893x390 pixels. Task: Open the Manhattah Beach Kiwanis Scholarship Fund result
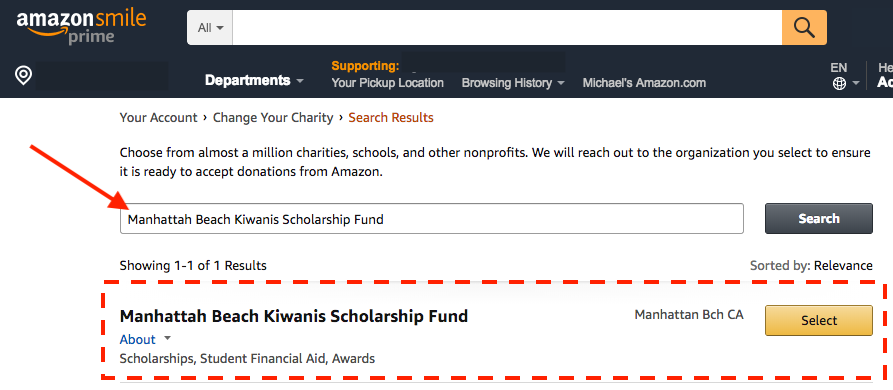294,316
